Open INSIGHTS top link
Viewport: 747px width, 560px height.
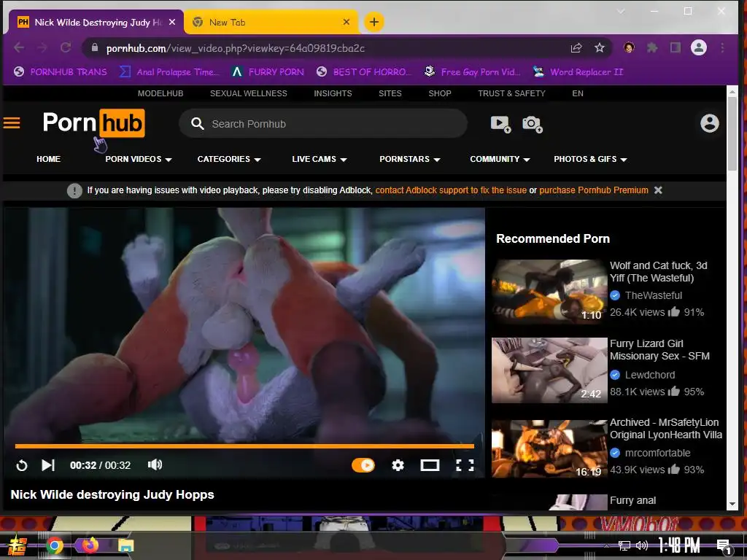333,93
